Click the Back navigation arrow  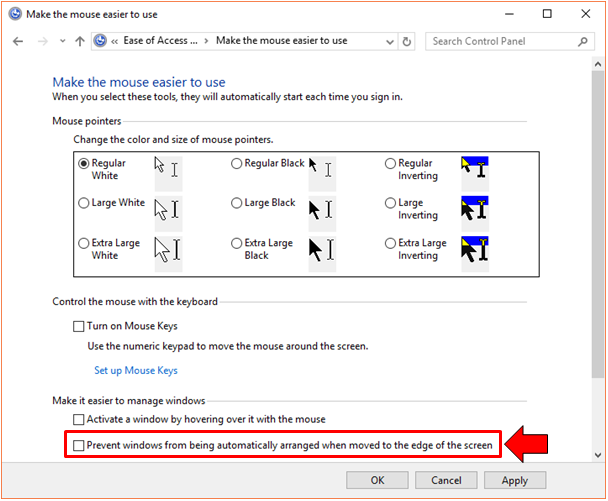point(18,41)
